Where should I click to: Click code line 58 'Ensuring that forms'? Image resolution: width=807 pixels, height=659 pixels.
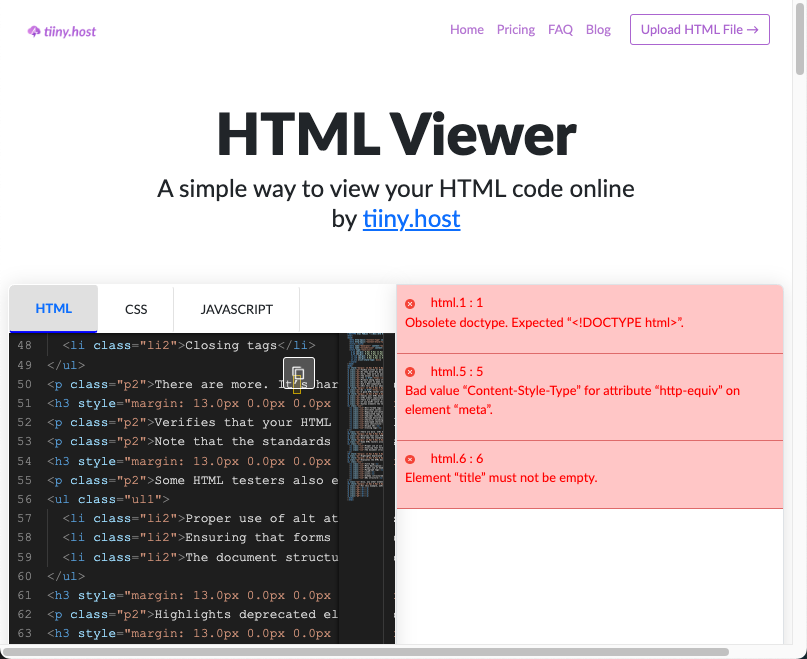coord(197,537)
